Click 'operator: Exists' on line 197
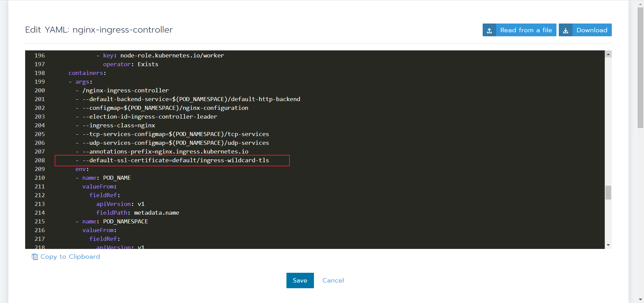 pyautogui.click(x=130, y=64)
